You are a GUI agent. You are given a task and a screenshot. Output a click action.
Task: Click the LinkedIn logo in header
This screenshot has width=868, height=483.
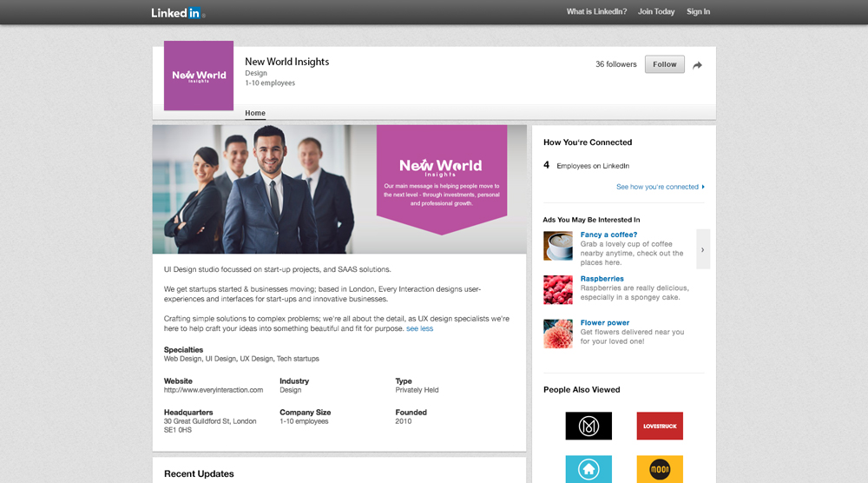pos(178,12)
